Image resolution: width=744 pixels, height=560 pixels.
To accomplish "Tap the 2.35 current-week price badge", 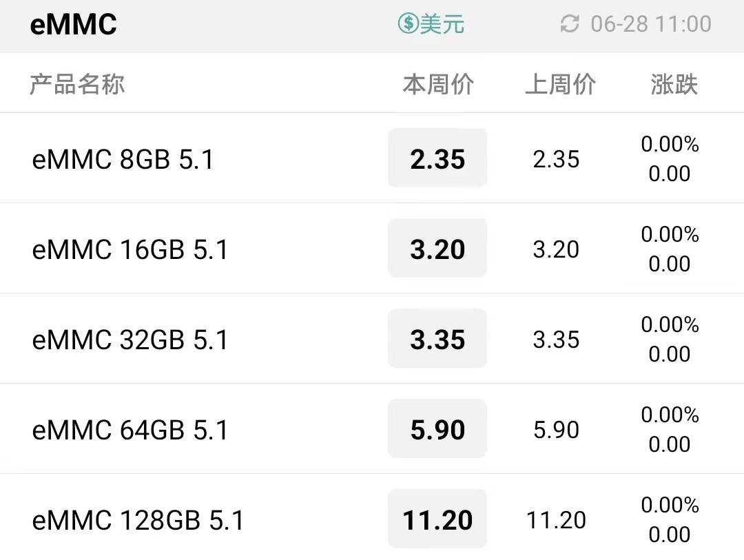I will click(x=437, y=158).
